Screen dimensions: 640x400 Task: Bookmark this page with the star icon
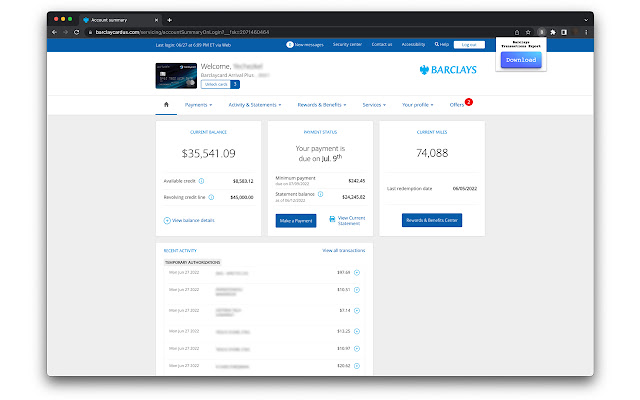click(528, 32)
